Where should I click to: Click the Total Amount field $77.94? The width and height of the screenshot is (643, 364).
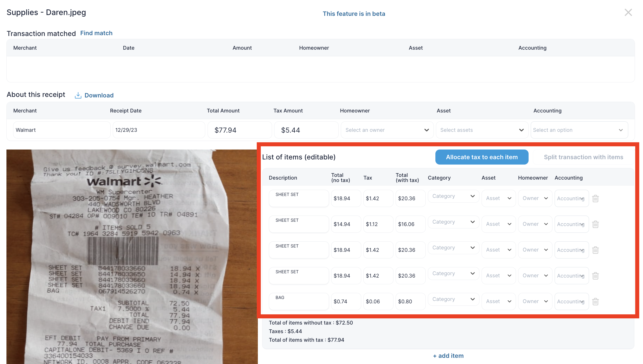240,130
